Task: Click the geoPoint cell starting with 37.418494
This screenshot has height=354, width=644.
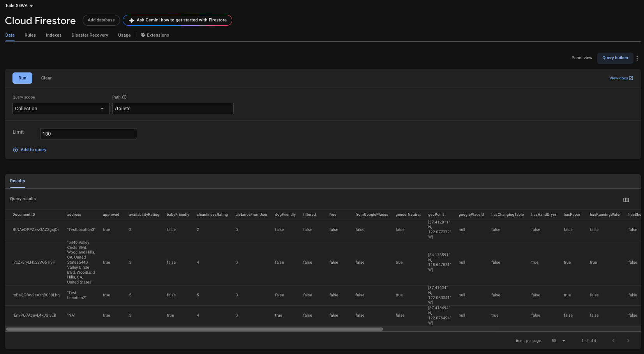Action: point(439,315)
